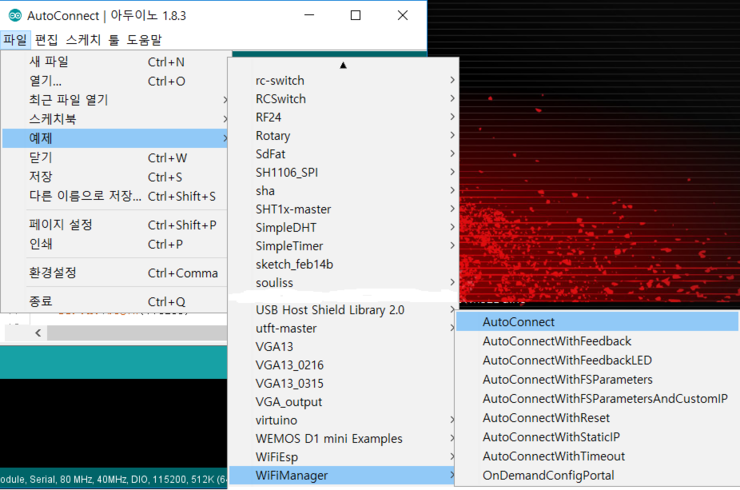Expand SH1106_SPI examples

343,172
